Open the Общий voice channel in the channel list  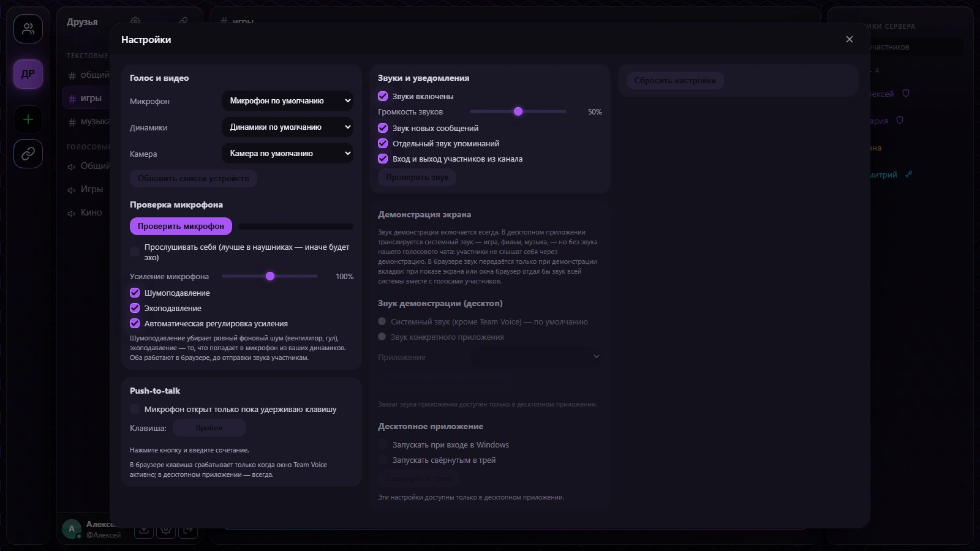[89, 166]
